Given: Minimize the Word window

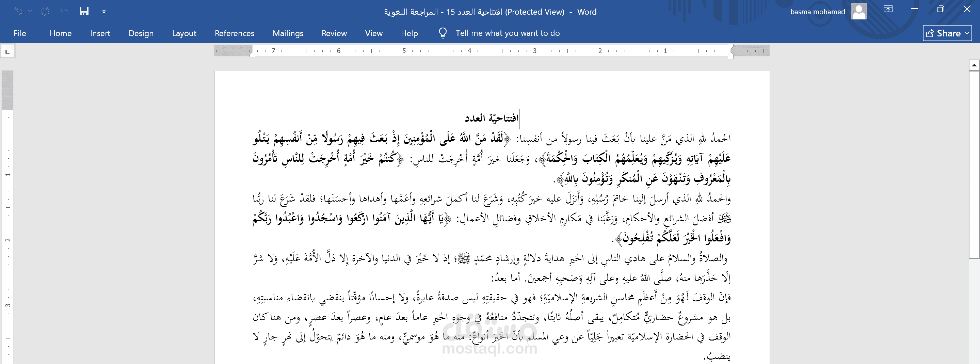Looking at the screenshot, I should point(915,9).
